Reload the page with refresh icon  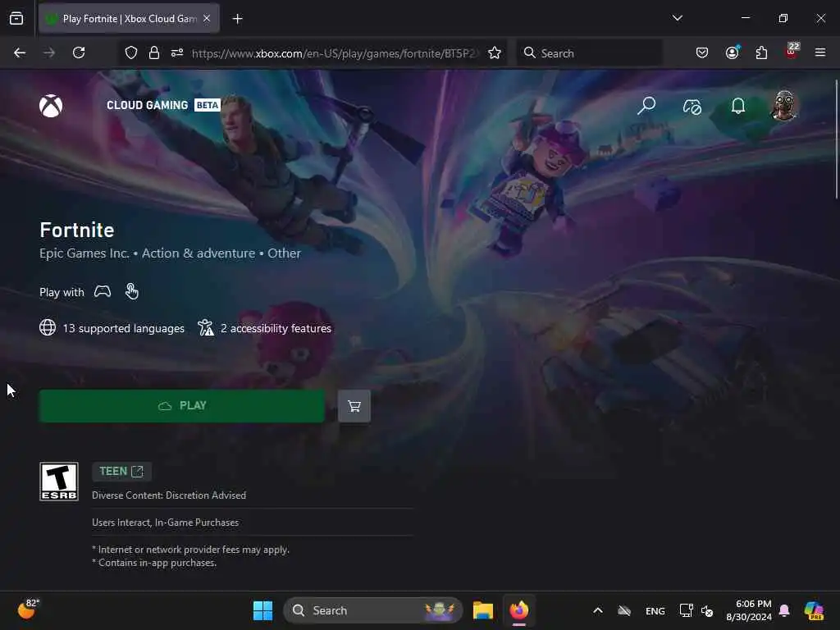79,52
